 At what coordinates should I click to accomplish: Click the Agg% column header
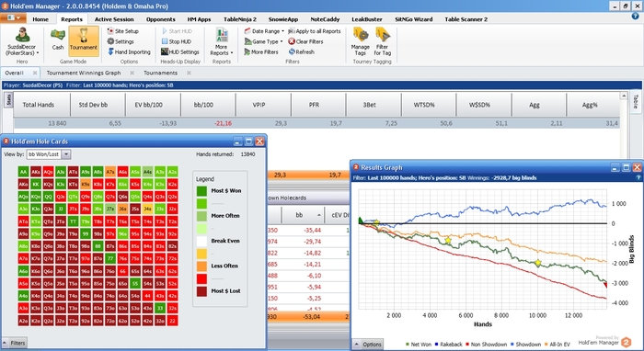(592, 105)
